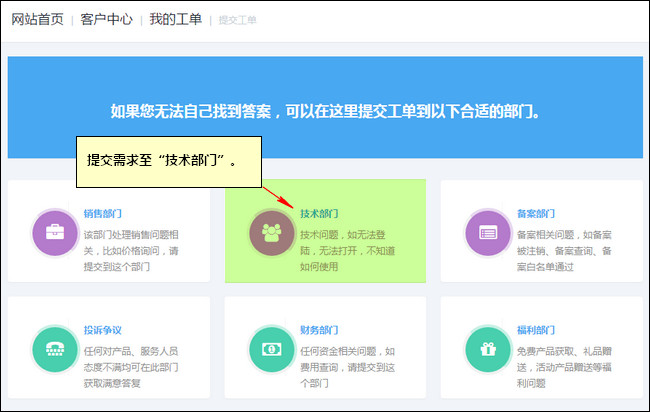Open the 网站首页 breadcrumb link
The height and width of the screenshot is (412, 650).
coord(37,19)
